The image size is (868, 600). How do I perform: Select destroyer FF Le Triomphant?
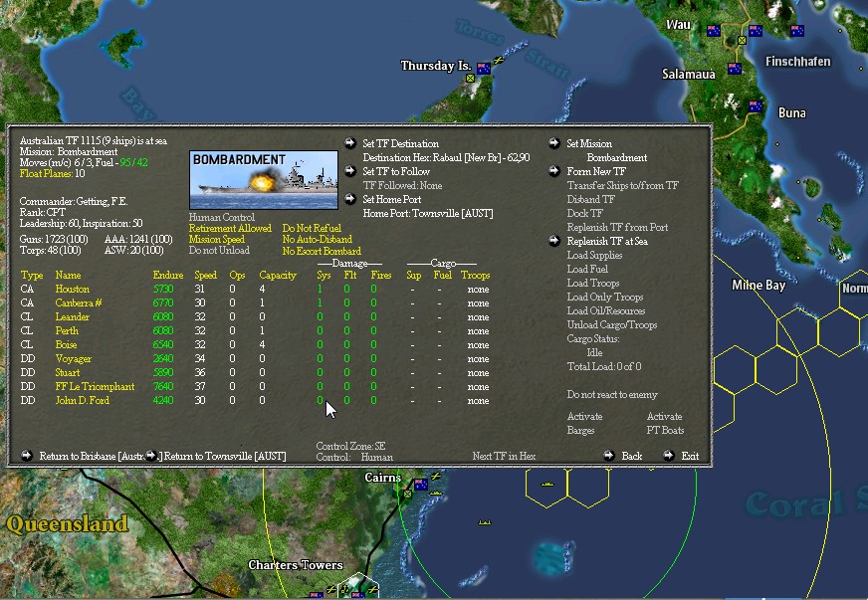[x=95, y=386]
